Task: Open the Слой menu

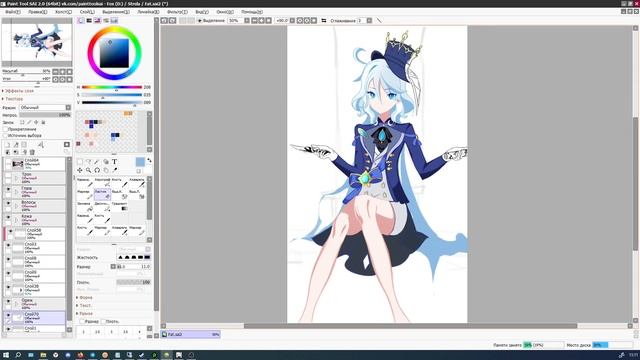Action: 87,12
